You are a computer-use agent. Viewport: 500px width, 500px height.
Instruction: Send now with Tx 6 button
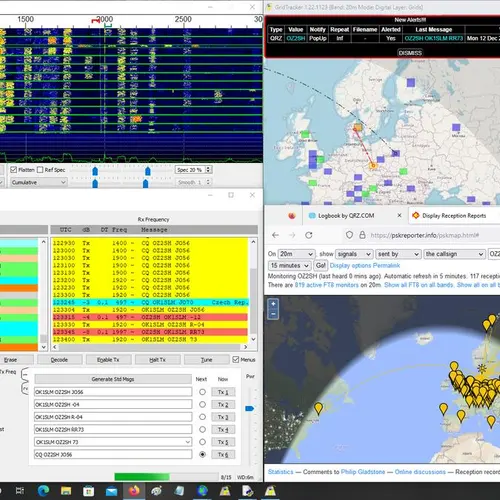pyautogui.click(x=223, y=454)
